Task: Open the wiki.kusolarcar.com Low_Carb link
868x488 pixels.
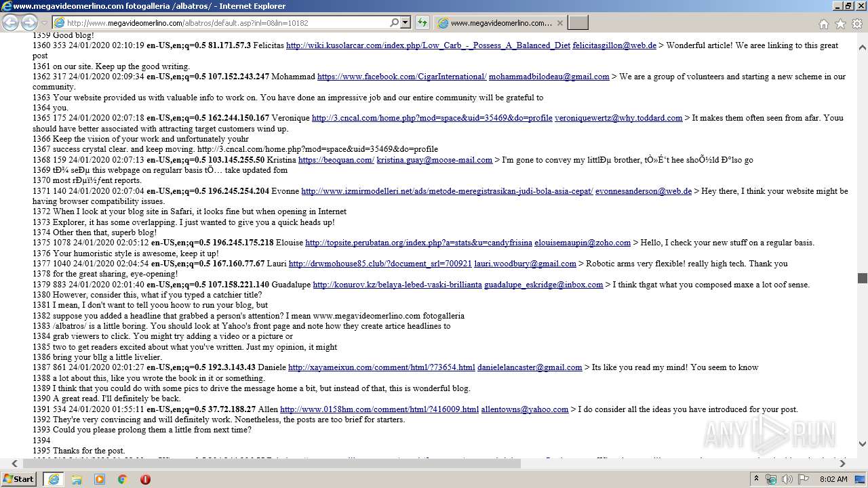Action: click(x=428, y=45)
